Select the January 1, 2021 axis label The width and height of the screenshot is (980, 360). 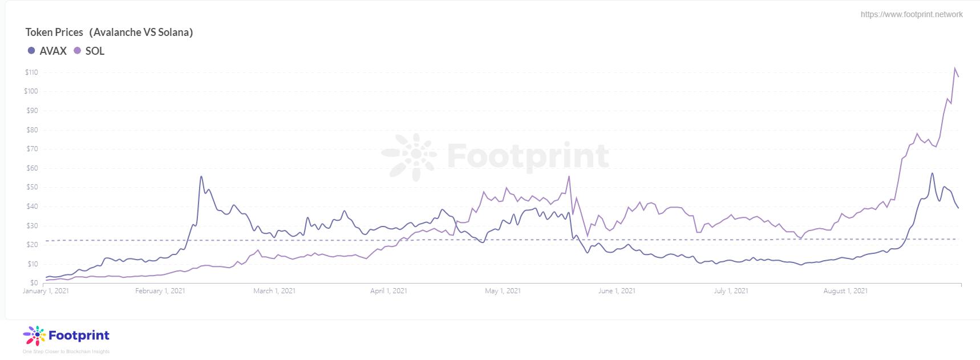coord(46,291)
